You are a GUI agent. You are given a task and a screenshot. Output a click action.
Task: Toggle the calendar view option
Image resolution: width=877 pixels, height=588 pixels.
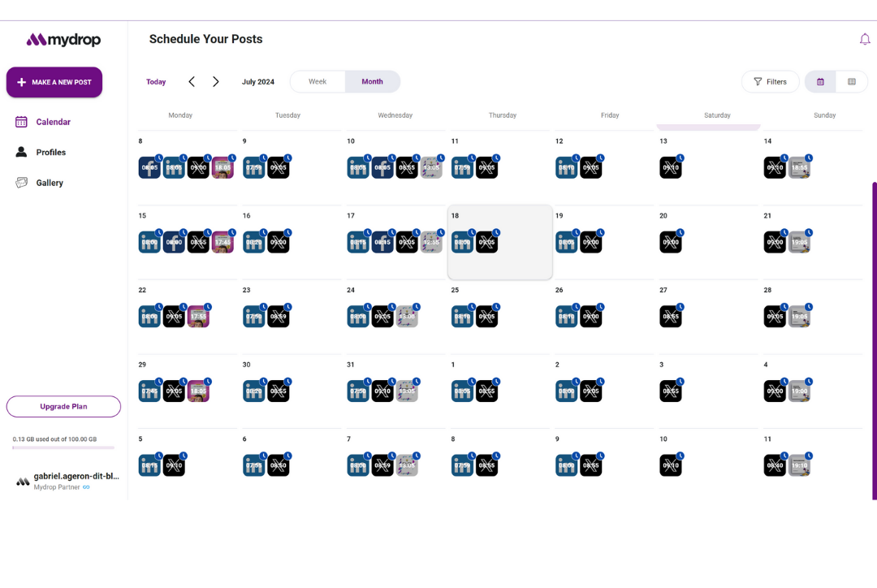point(820,81)
